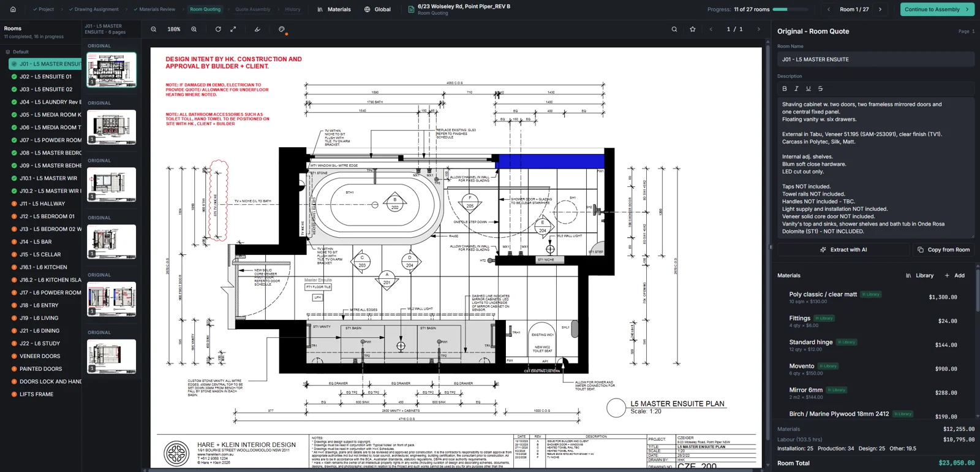The width and height of the screenshot is (980, 472).
Task: Click J12 - L5 BEDROOM 01 status icon
Action: tap(14, 216)
